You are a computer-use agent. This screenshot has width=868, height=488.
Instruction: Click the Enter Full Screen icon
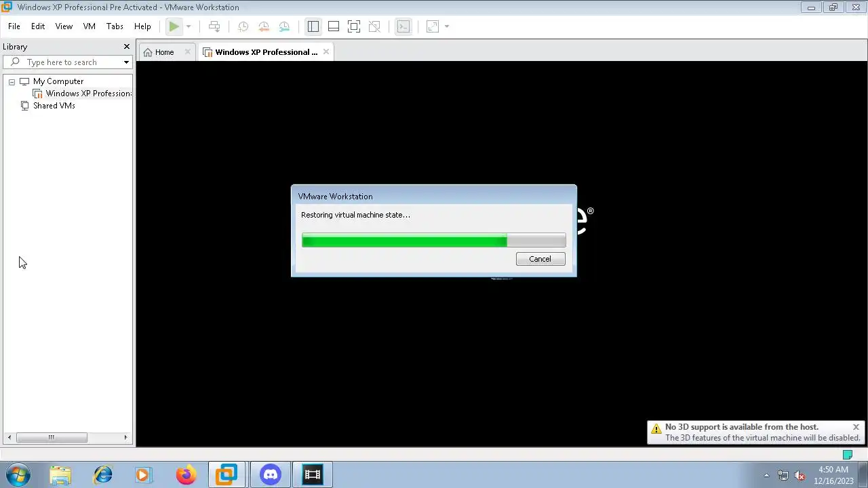click(x=354, y=26)
